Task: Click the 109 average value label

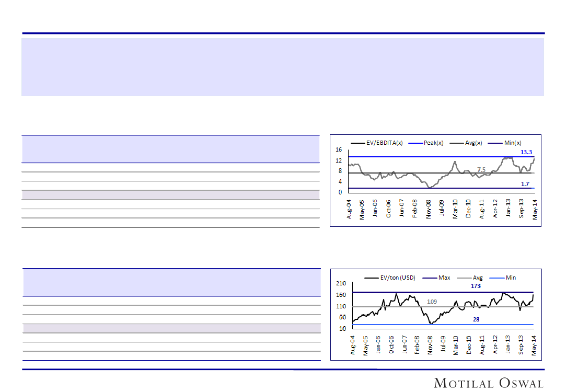Action: (x=432, y=302)
